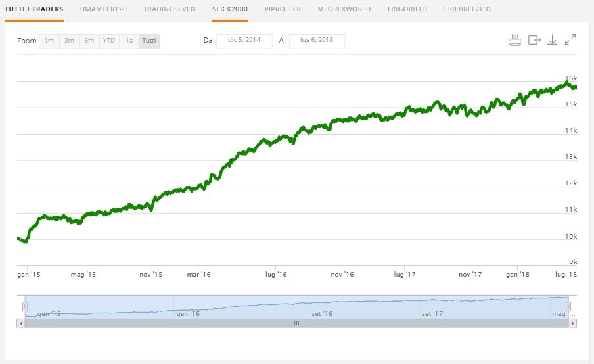Click the navigator left range handle
This screenshot has height=364, width=594.
coord(25,306)
